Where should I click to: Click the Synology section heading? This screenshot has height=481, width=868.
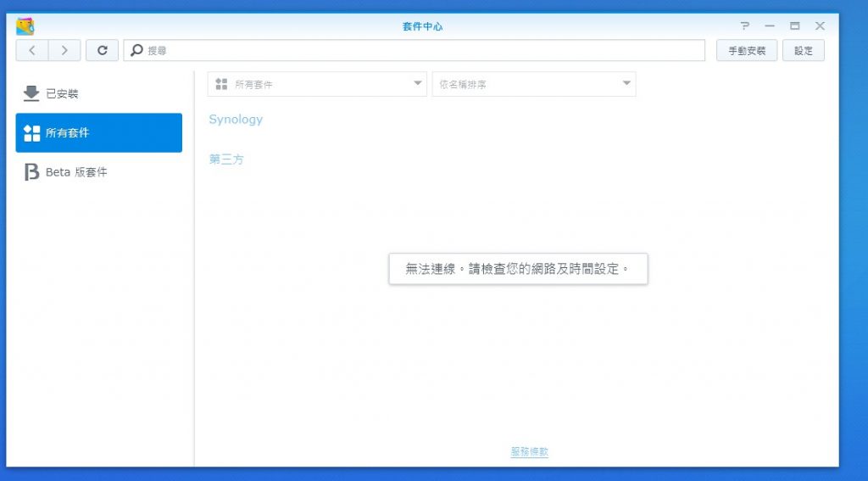(x=236, y=120)
